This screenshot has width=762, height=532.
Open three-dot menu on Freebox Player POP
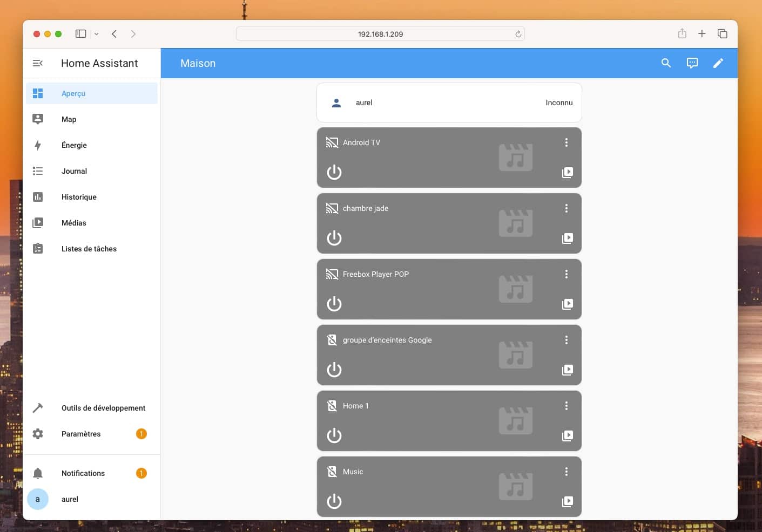click(x=566, y=274)
